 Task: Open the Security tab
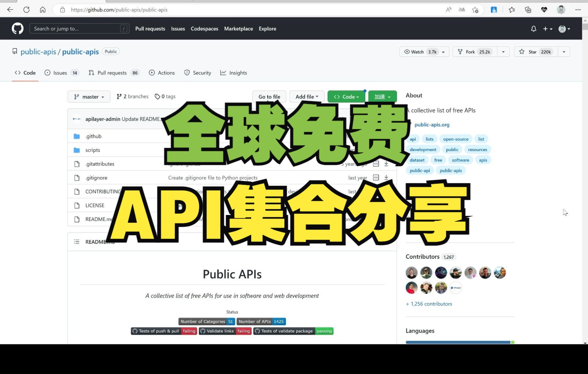[198, 73]
